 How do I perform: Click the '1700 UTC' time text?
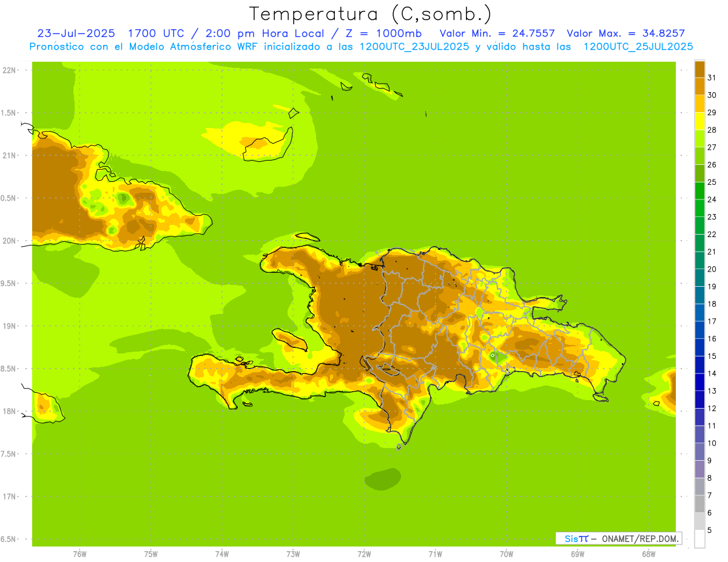point(157,34)
